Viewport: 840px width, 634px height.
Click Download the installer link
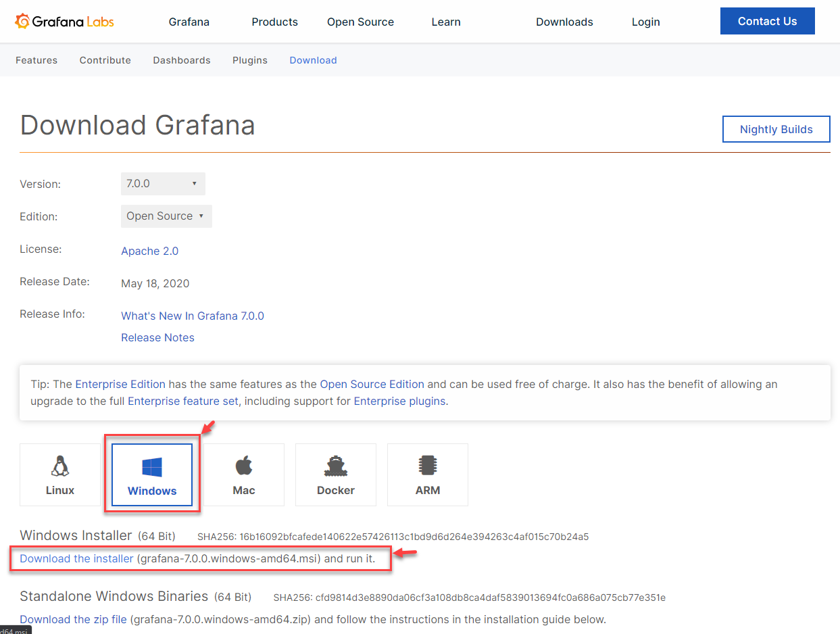76,559
